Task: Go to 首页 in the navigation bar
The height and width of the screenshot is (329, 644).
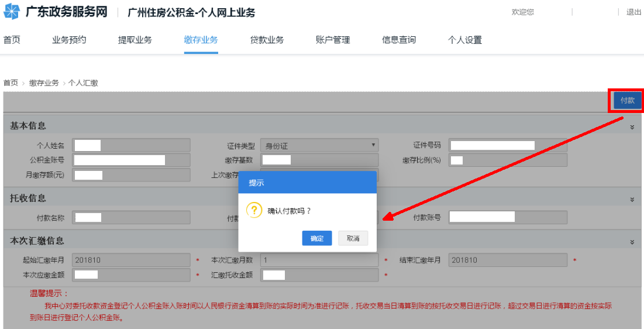Action: tap(12, 40)
